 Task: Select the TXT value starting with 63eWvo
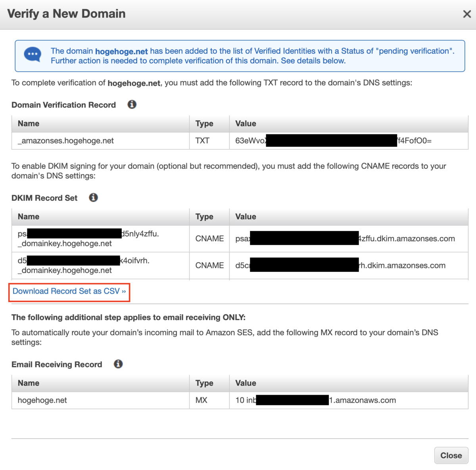tap(349, 141)
